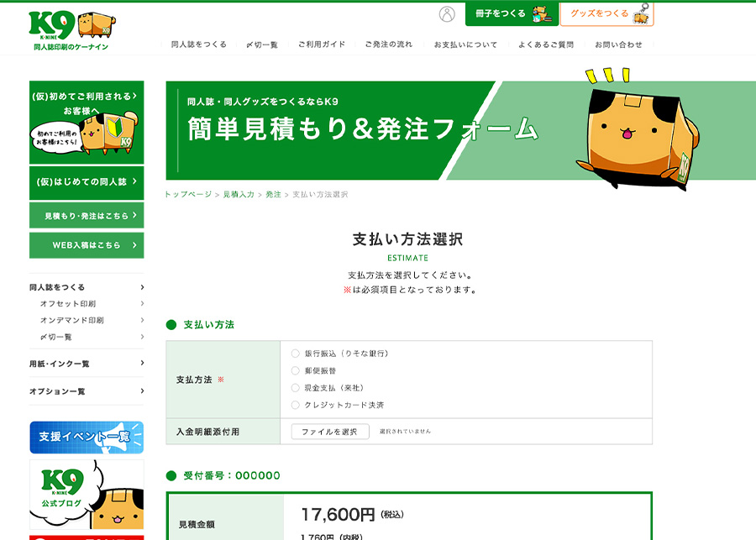Open 冊子をつくる with the book mascot icon

512,14
